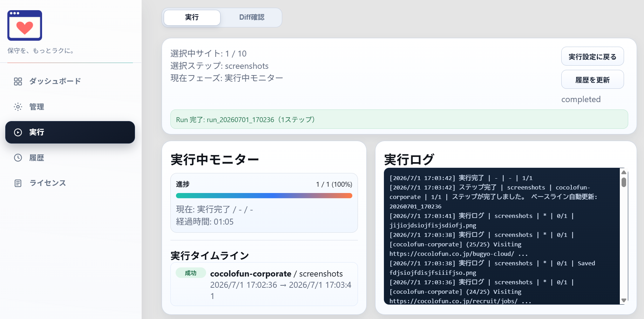Click the 1 / 1 (100%) progress value
This screenshot has width=644, height=319.
334,184
